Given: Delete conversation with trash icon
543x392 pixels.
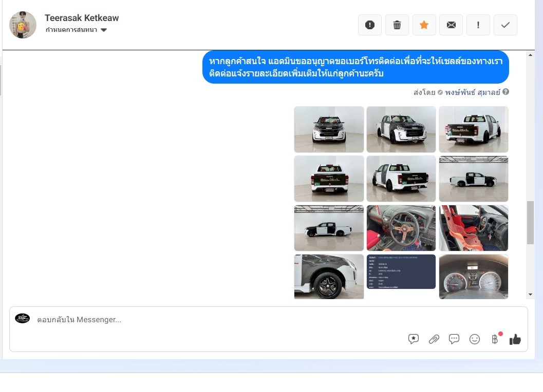Looking at the screenshot, I should point(397,25).
